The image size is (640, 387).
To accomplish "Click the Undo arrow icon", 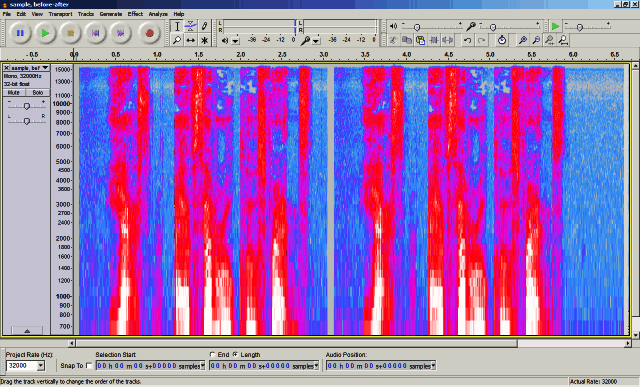I will [x=468, y=40].
